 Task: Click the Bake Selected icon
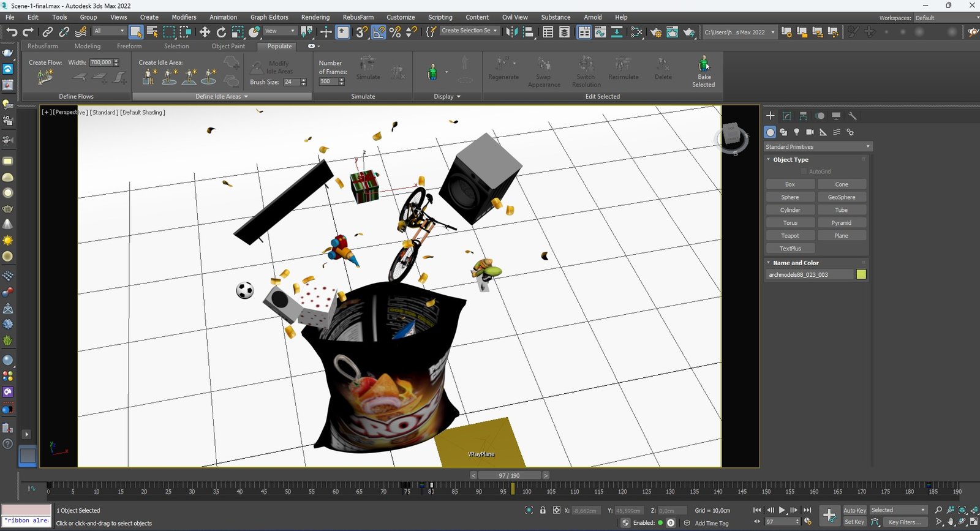704,64
